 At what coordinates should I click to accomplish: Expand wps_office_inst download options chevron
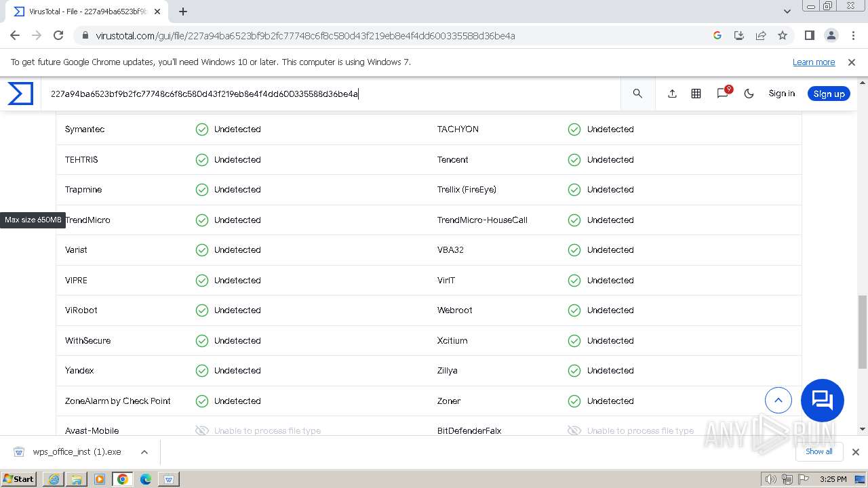(x=144, y=452)
